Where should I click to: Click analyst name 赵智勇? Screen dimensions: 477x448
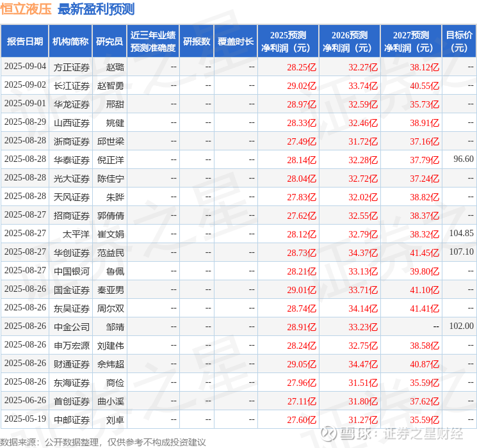click(110, 86)
